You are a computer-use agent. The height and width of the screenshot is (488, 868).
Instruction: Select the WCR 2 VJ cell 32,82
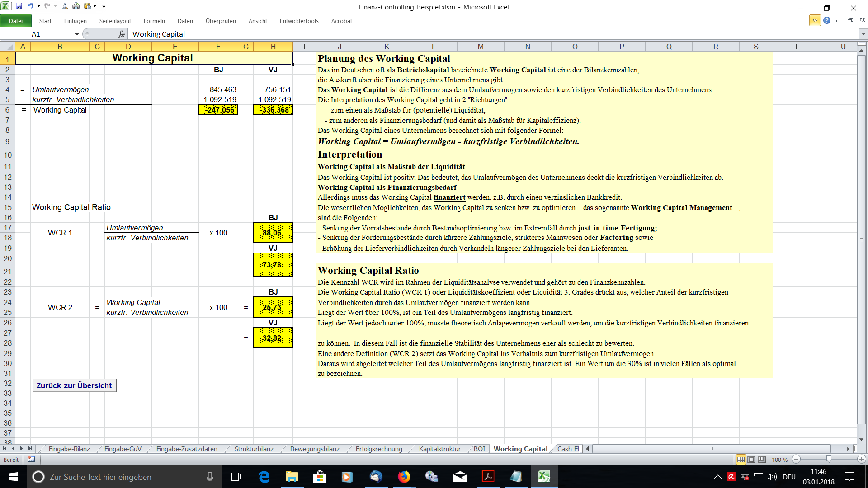pos(273,338)
